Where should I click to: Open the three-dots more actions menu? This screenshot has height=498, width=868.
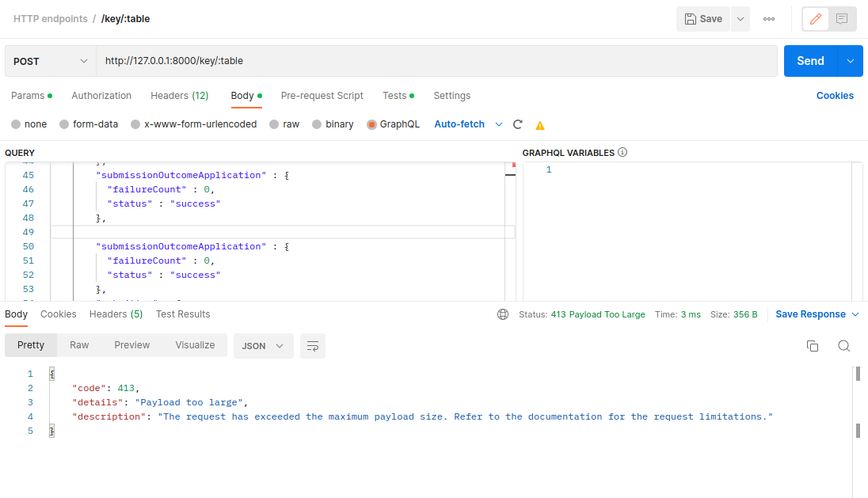(x=769, y=19)
